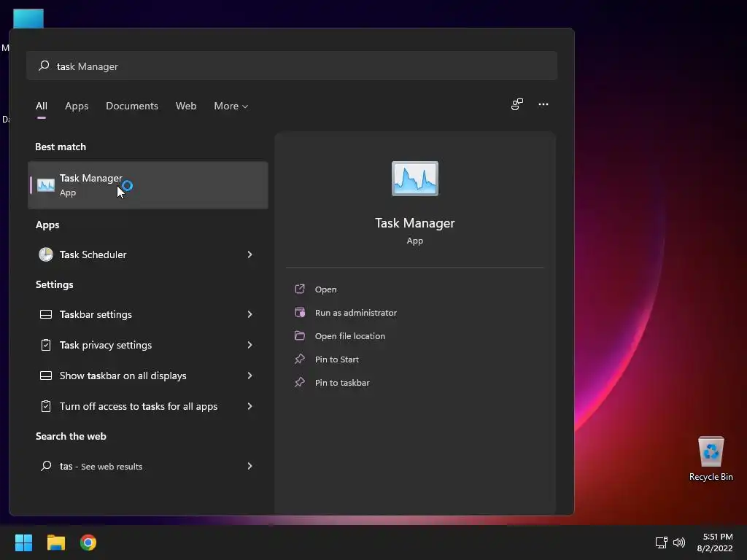This screenshot has width=747, height=560.
Task: Open the clock showing 5:51 PM
Action: click(x=715, y=542)
